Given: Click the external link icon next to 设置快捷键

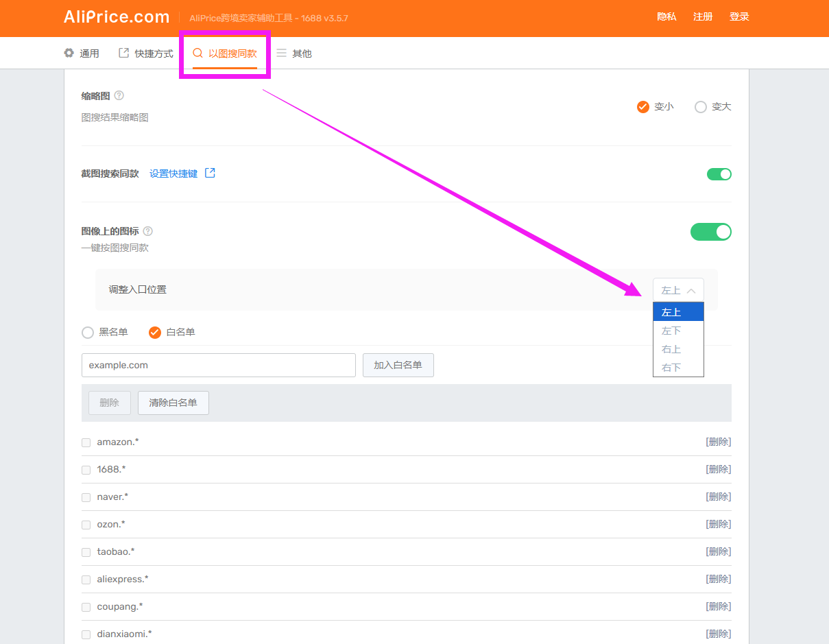Looking at the screenshot, I should [211, 174].
